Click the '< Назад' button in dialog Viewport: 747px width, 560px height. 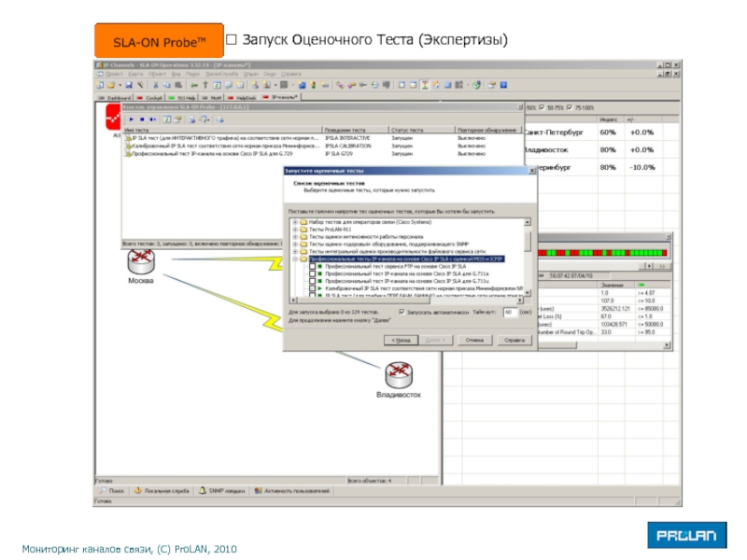coord(401,340)
